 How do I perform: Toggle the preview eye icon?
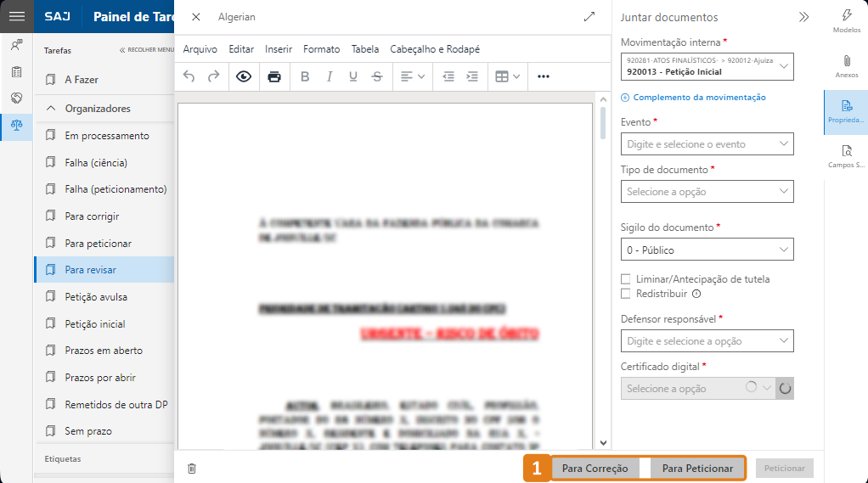[244, 76]
